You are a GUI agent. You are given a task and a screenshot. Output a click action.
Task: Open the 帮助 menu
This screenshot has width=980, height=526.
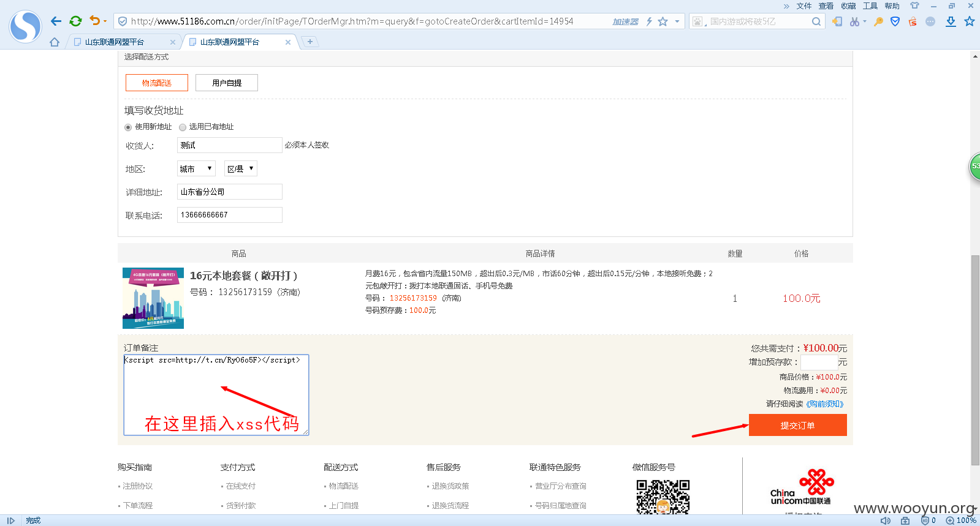point(892,6)
